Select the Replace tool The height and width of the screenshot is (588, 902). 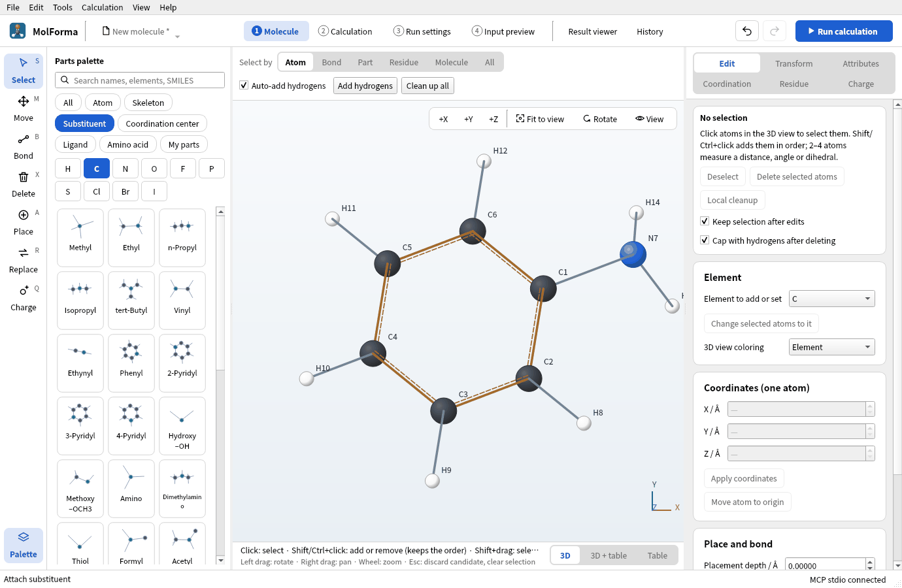(24, 260)
